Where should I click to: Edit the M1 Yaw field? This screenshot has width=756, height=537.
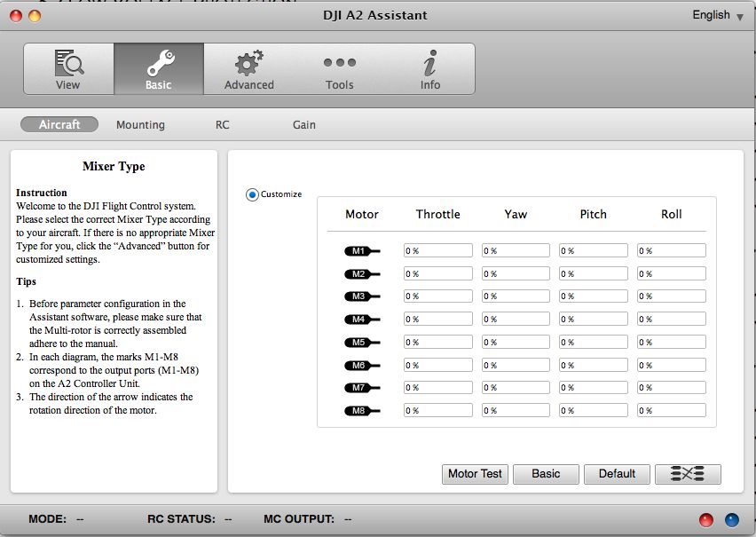[x=516, y=250]
